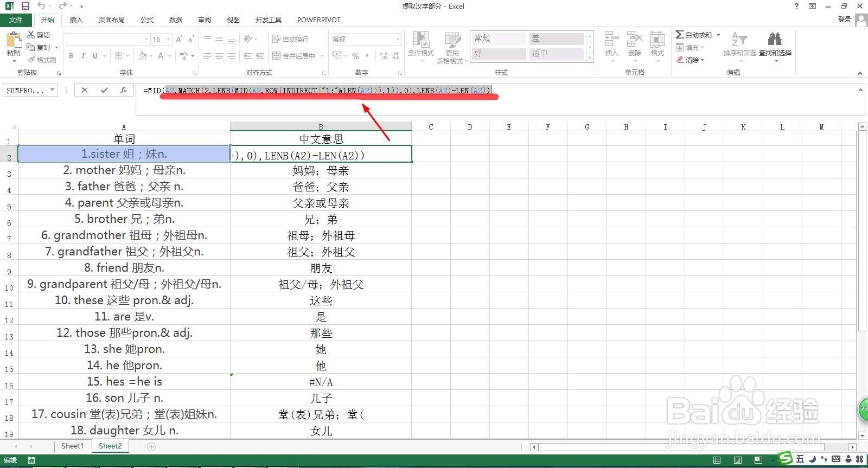Increase font size with larger A icon
The width and height of the screenshot is (868, 468).
point(179,39)
